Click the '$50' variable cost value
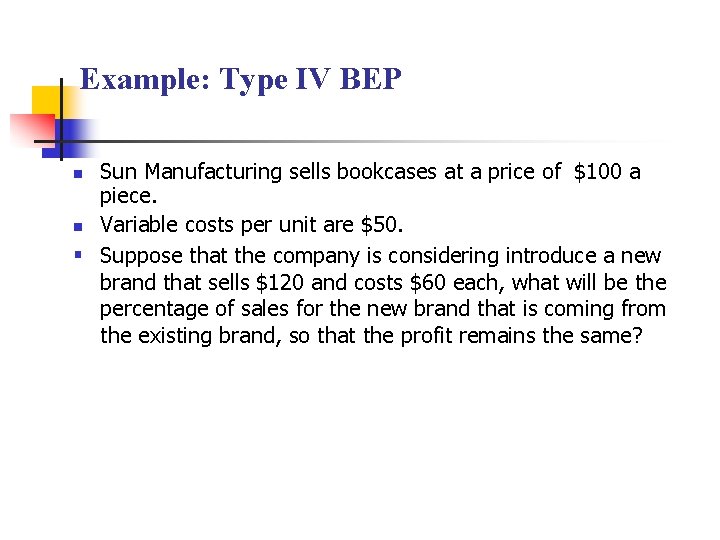The height and width of the screenshot is (540, 720). click(x=379, y=225)
